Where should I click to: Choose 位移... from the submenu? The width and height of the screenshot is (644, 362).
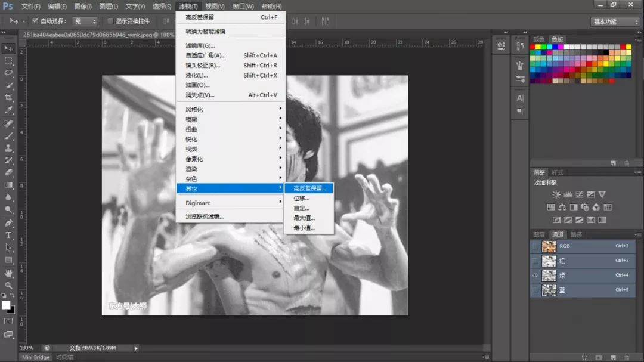pos(309,198)
